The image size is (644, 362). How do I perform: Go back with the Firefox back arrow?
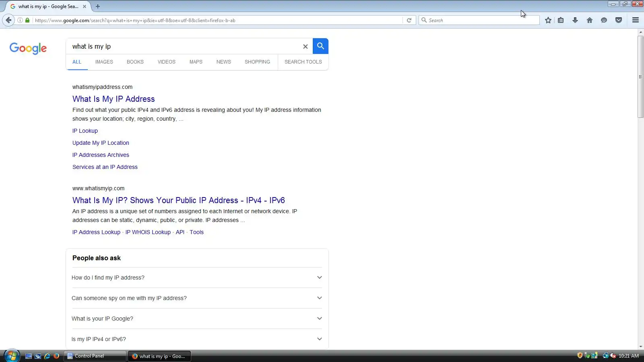click(x=8, y=20)
